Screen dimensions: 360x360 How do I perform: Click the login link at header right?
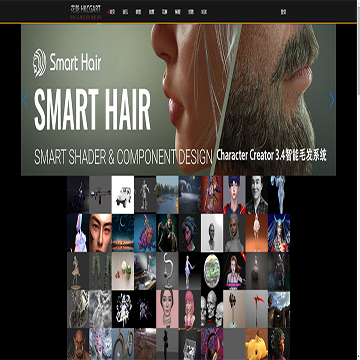coord(283,12)
